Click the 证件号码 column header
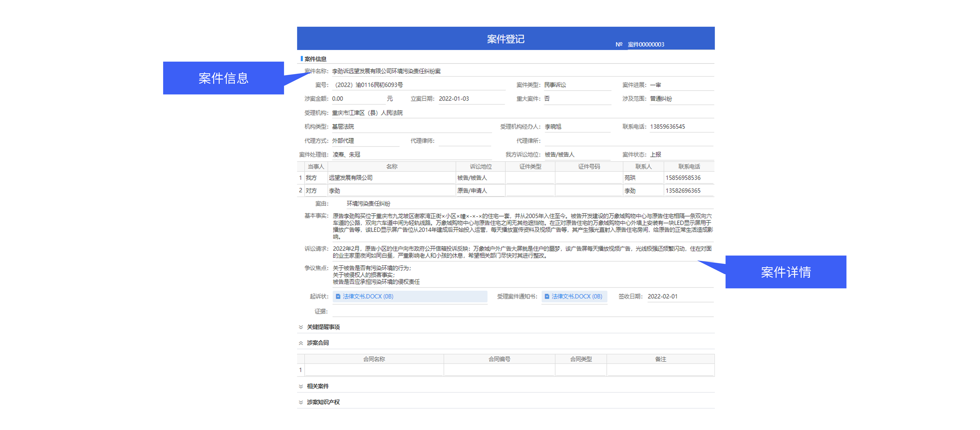 click(589, 167)
